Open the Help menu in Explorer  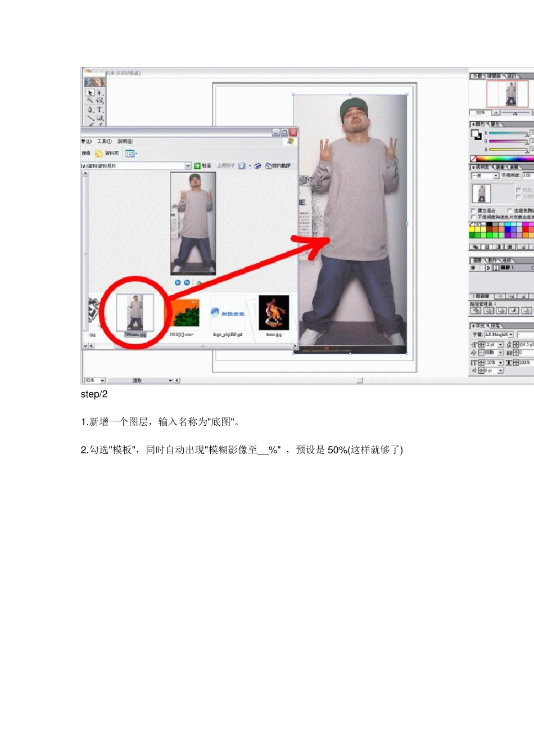[x=125, y=141]
